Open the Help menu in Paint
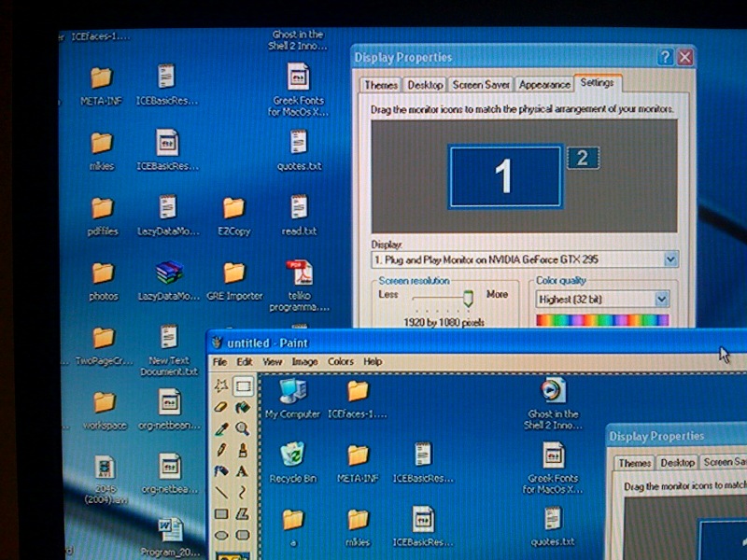 pos(373,362)
